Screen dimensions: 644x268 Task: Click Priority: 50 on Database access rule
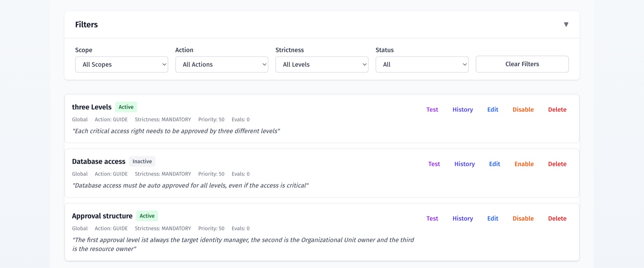211,174
